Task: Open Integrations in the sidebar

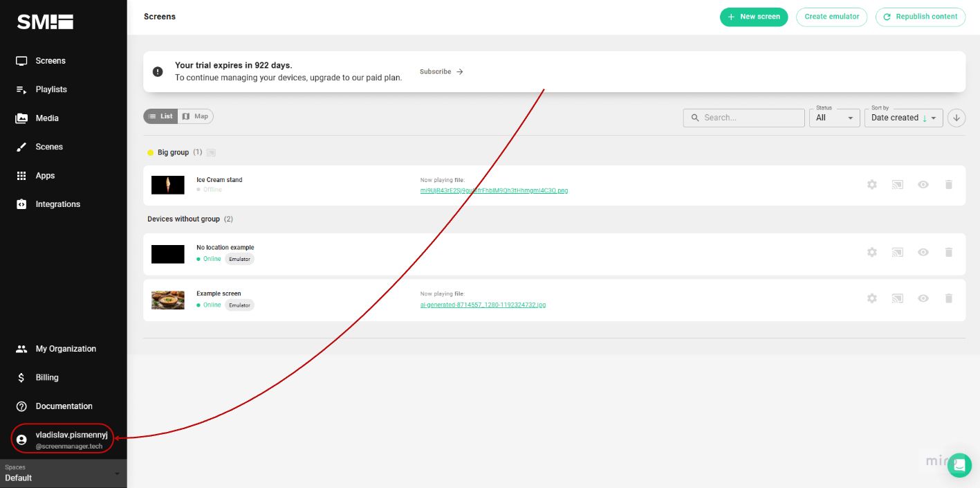Action: 48,204
